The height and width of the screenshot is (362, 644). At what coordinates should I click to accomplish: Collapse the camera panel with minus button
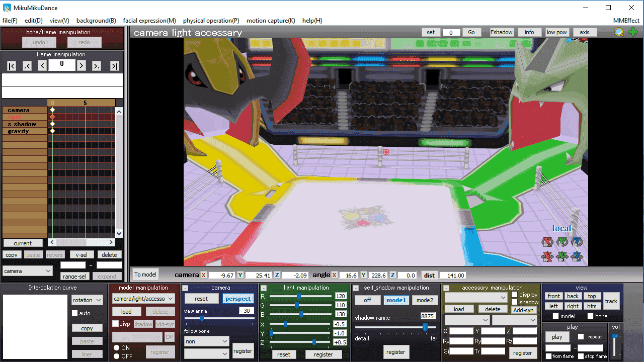click(185, 288)
